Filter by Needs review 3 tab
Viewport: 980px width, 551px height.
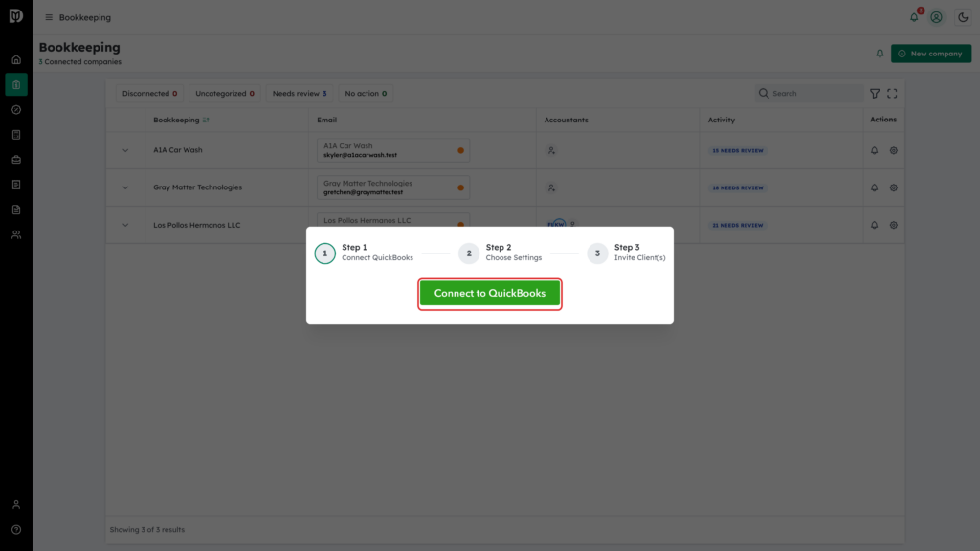(x=300, y=93)
